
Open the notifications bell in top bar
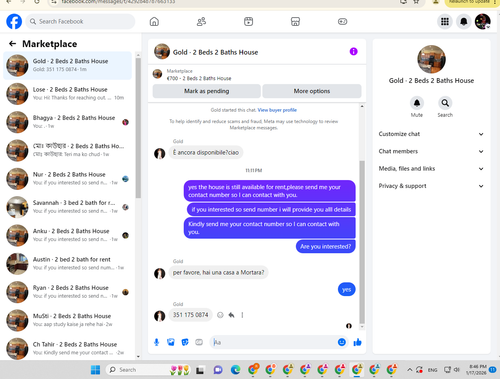463,22
